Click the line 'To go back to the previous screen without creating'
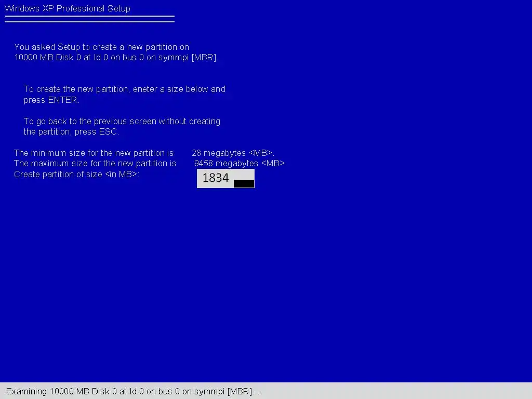This screenshot has width=532, height=399. tap(122, 121)
